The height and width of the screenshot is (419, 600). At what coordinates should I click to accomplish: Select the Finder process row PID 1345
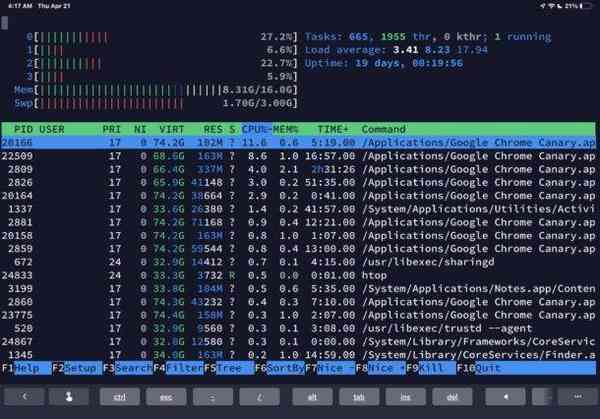tap(298, 355)
